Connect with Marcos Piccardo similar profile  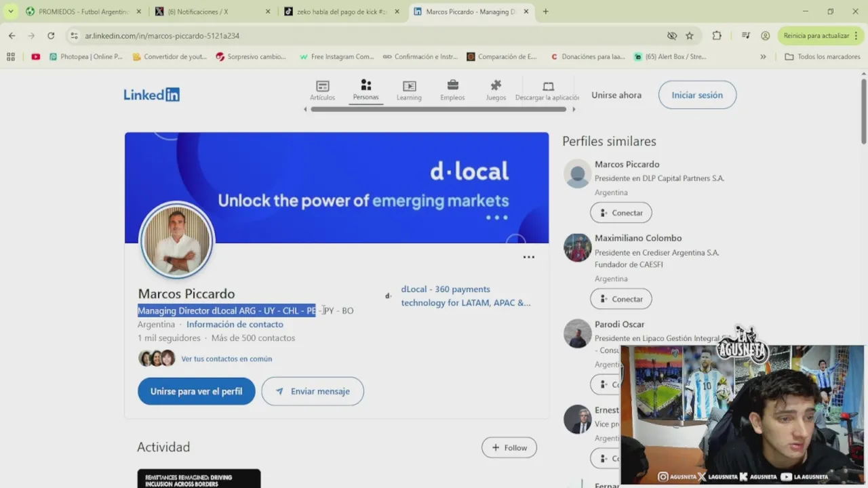tap(620, 213)
